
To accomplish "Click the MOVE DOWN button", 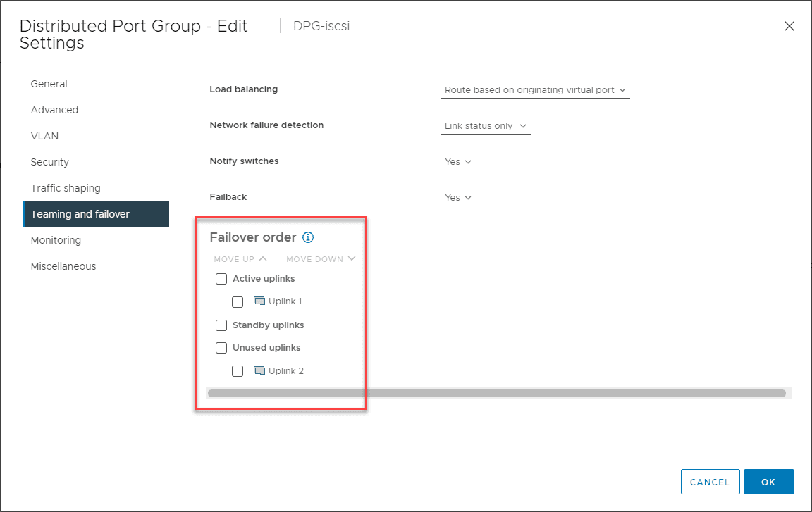I will click(x=321, y=259).
